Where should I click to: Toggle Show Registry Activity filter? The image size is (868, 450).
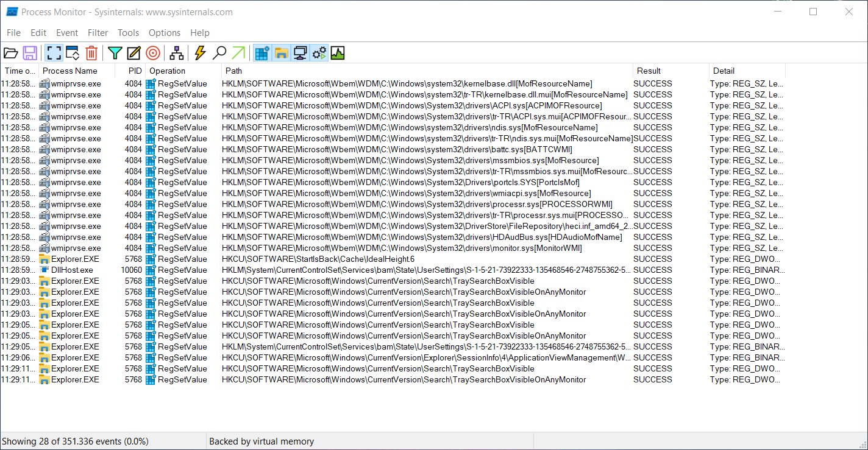coord(262,53)
